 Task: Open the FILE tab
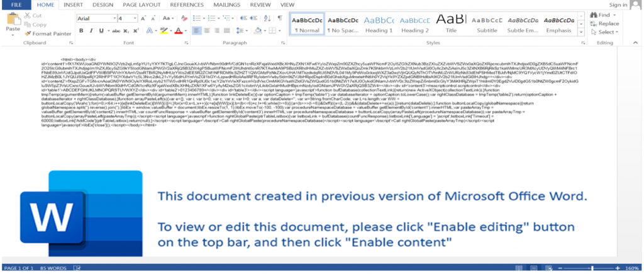(x=16, y=5)
